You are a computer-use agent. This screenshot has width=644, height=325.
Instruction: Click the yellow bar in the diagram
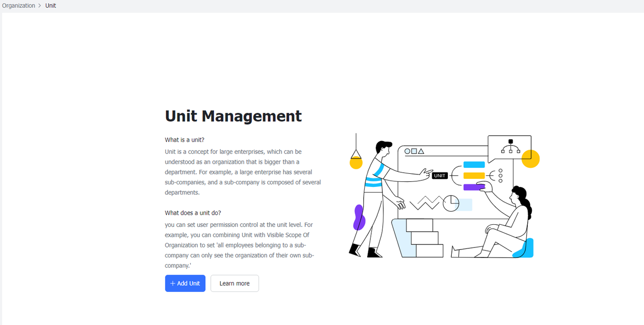point(473,176)
